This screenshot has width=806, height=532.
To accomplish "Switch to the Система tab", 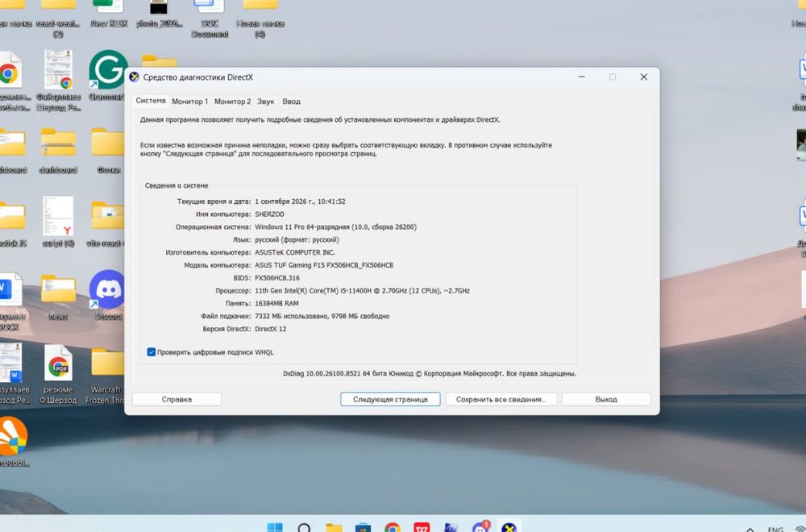I will point(151,101).
